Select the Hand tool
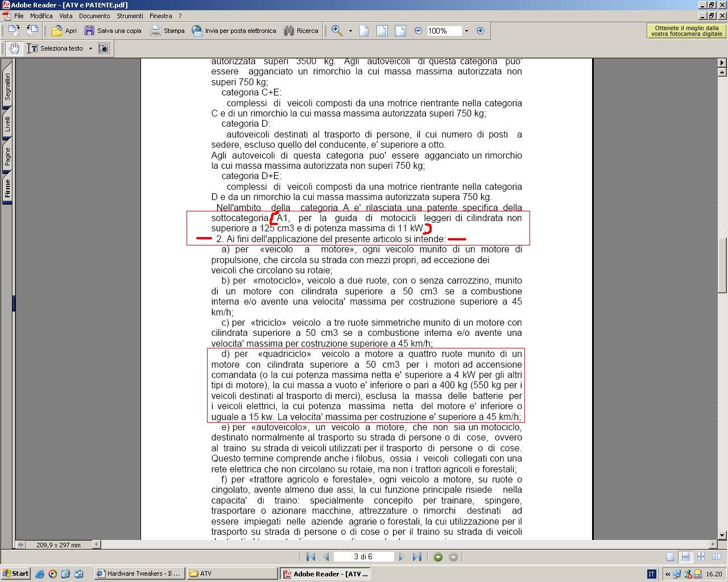 coord(14,48)
